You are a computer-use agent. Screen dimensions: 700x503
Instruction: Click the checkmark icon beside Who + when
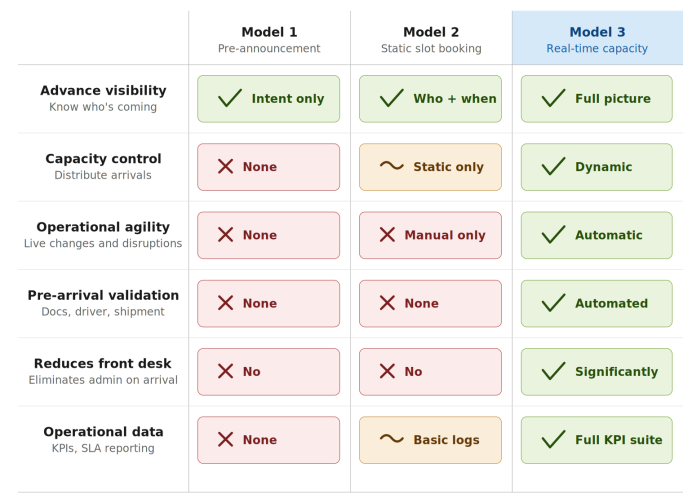click(x=392, y=98)
